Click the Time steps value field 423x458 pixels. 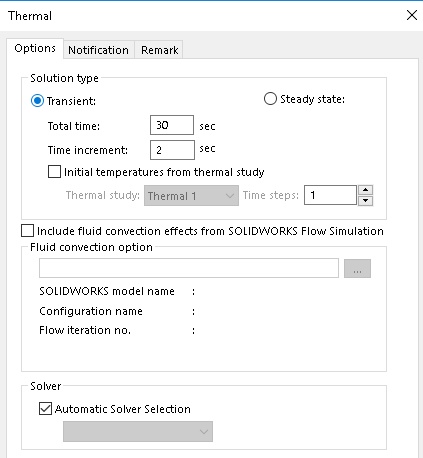pyautogui.click(x=330, y=195)
